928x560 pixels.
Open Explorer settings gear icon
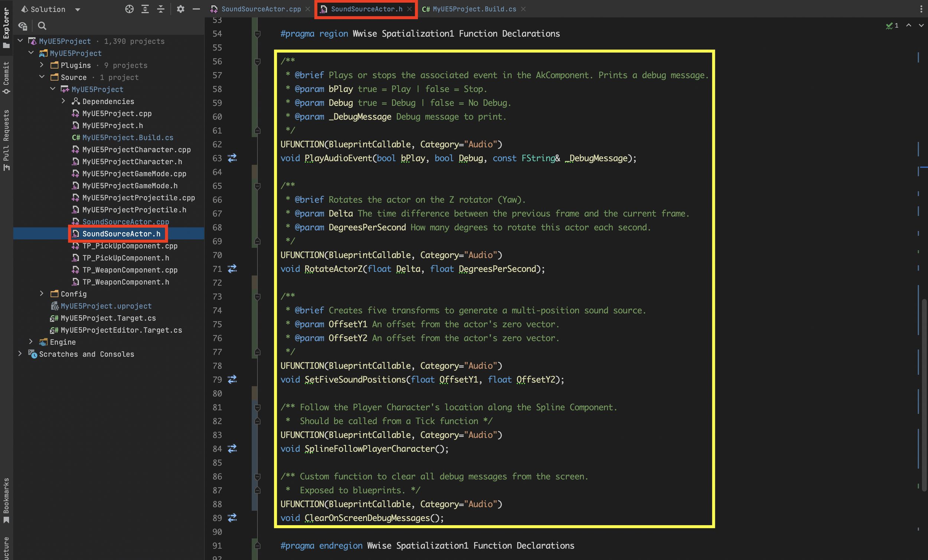pos(181,9)
